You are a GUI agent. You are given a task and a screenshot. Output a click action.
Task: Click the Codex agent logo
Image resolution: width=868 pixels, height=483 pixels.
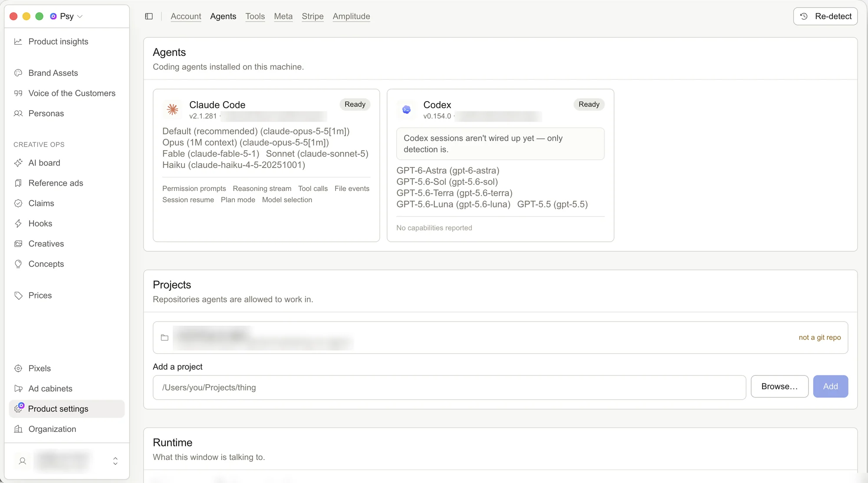(407, 109)
